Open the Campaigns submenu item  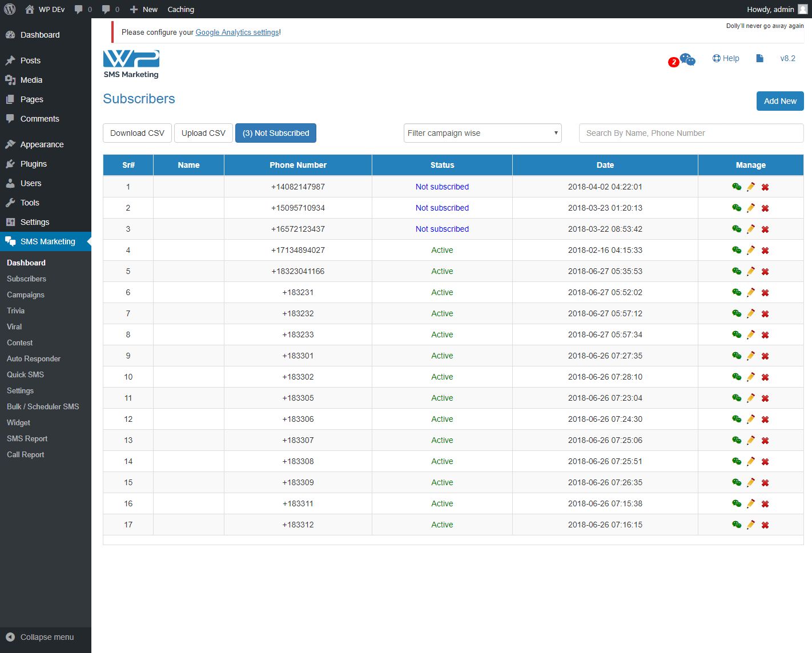point(26,295)
